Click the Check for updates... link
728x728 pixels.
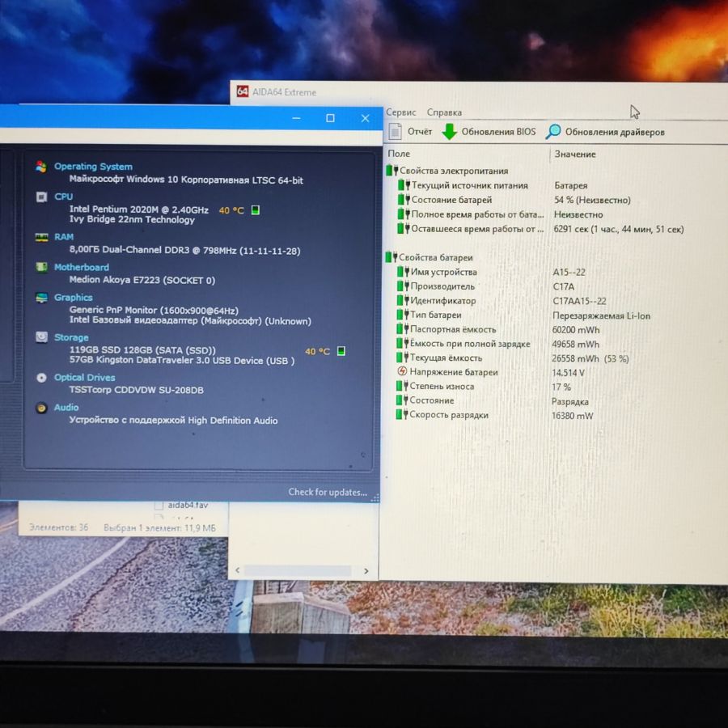(x=328, y=492)
